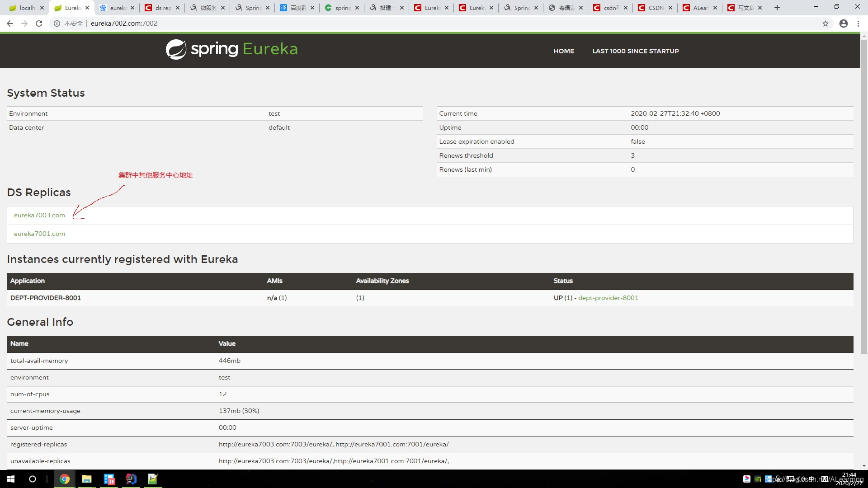Open the IntelliJ IDEA taskbar icon
This screenshot has width=868, height=488.
tap(131, 479)
